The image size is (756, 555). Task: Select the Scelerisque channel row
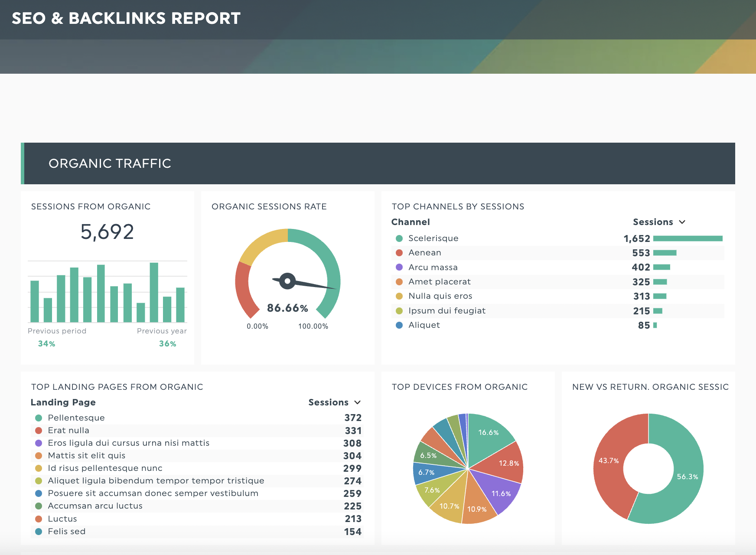tap(558, 238)
